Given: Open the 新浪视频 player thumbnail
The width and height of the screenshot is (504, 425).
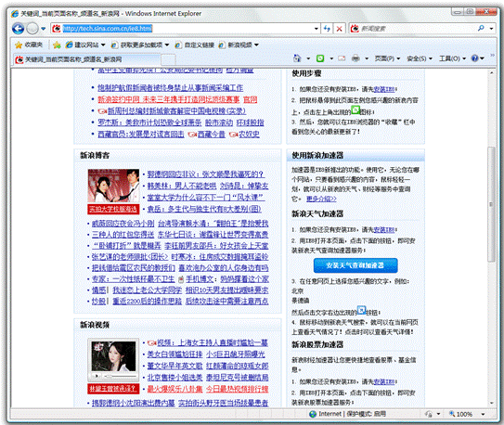Looking at the screenshot, I should pyautogui.click(x=113, y=359).
